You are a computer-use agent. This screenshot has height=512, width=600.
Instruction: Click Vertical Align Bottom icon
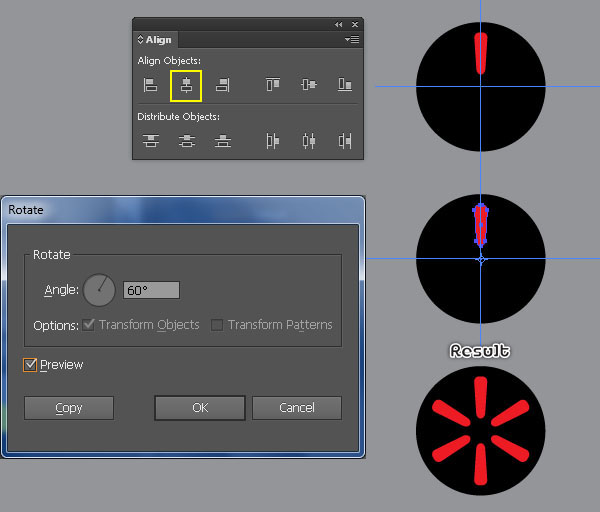(x=345, y=85)
